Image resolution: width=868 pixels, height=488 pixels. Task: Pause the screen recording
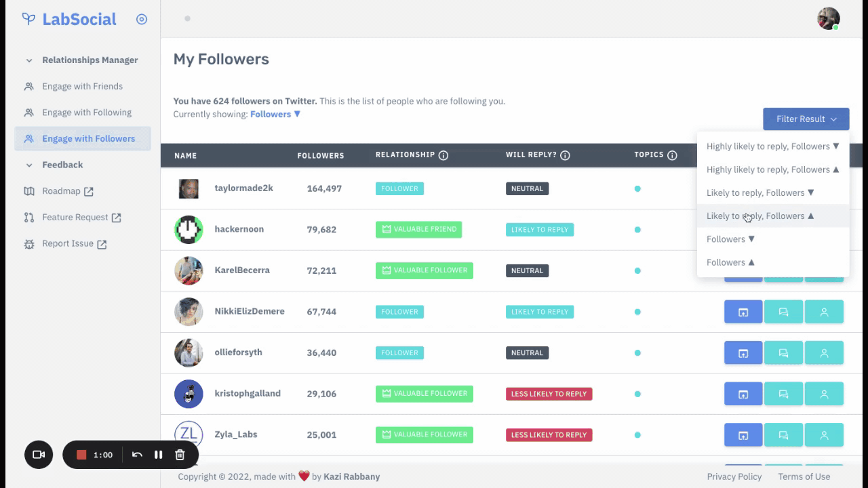[158, 455]
